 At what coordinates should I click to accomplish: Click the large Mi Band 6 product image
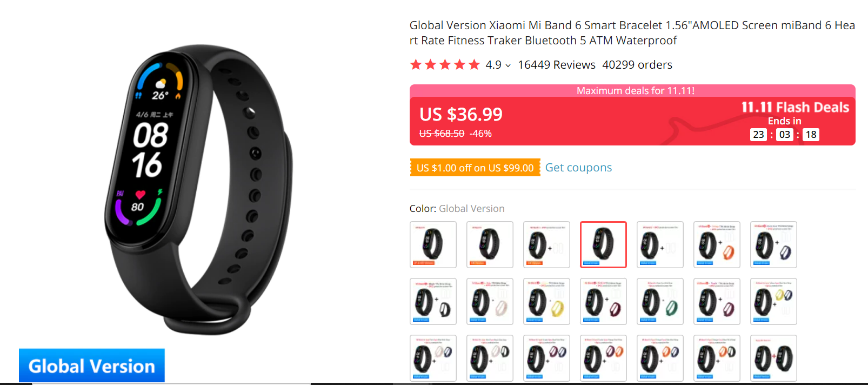(199, 189)
